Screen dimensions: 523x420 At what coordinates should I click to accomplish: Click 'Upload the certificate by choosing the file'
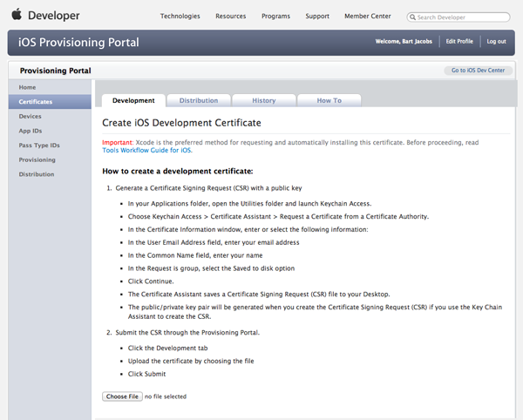click(191, 361)
